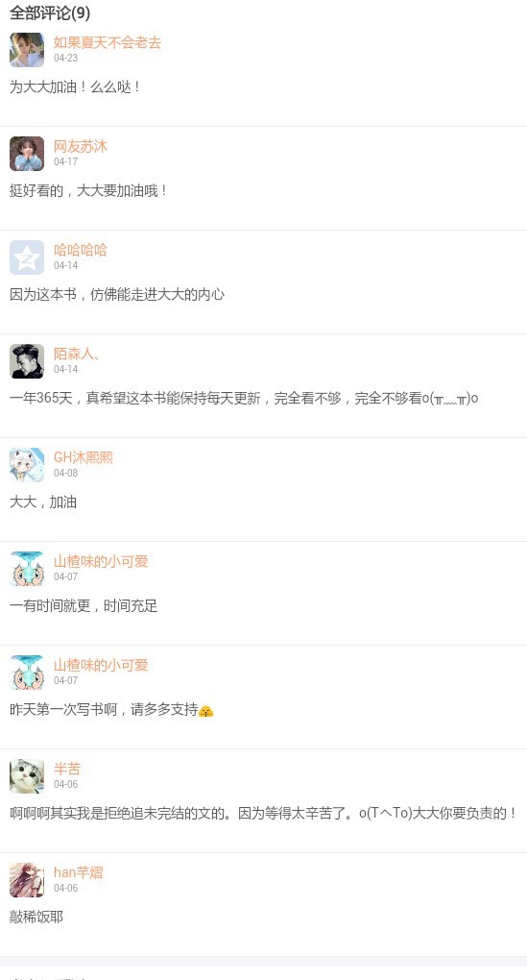Open GH沐熙熙's anime avatar
This screenshot has width=527, height=980.
(x=27, y=465)
